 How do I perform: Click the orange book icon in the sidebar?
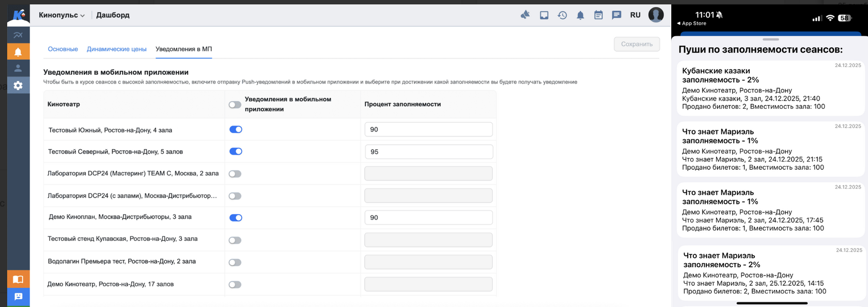click(18, 279)
